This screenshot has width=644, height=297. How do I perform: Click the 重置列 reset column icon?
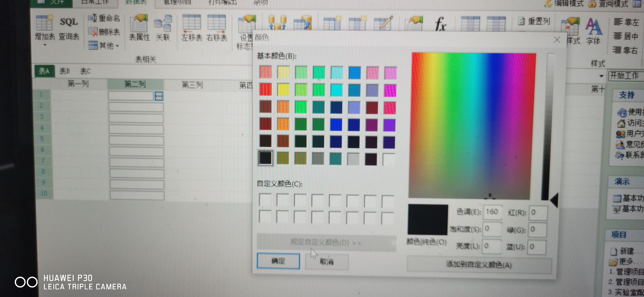click(x=521, y=21)
